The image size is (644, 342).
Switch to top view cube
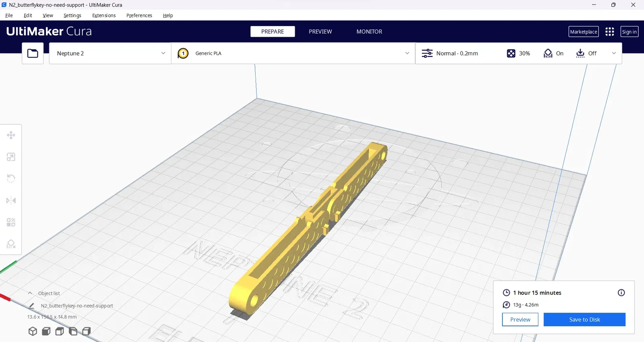point(60,331)
